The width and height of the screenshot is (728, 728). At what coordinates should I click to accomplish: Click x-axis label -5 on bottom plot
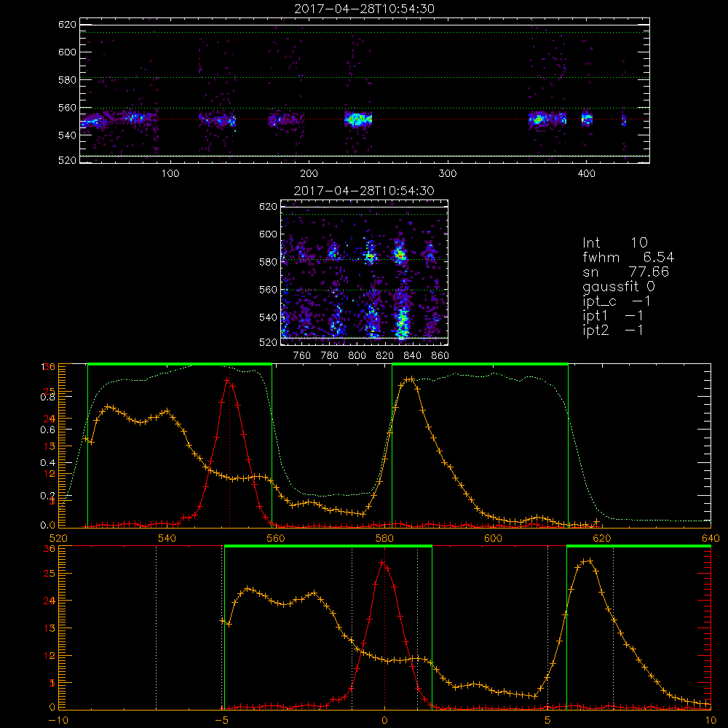(222, 720)
